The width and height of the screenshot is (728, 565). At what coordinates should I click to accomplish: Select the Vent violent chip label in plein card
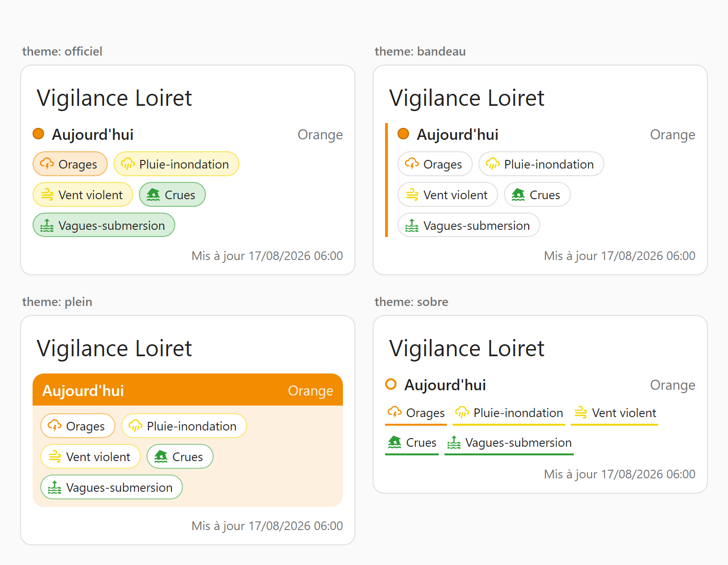pyautogui.click(x=98, y=457)
